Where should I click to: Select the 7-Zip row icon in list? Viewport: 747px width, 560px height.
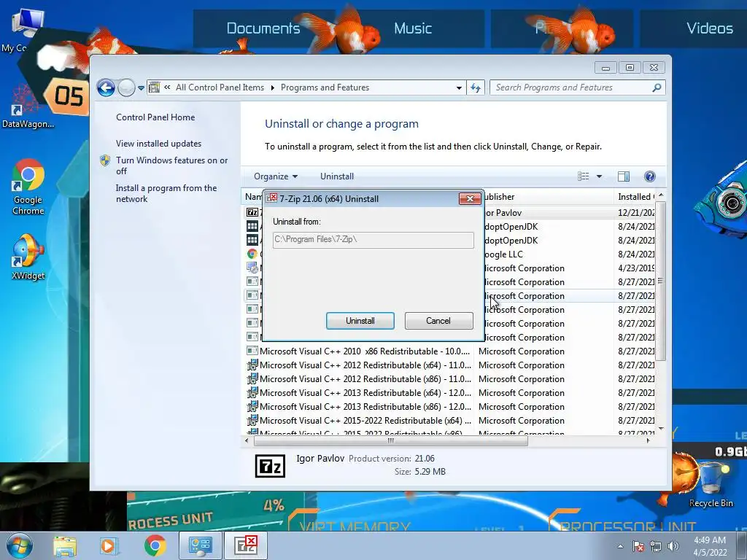tap(252, 212)
